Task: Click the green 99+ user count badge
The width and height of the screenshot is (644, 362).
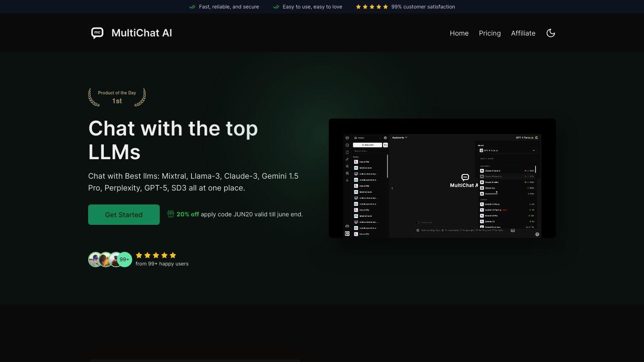Action: [x=124, y=260]
